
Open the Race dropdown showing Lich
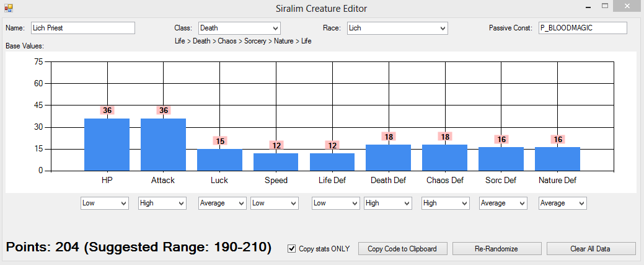coord(397,28)
